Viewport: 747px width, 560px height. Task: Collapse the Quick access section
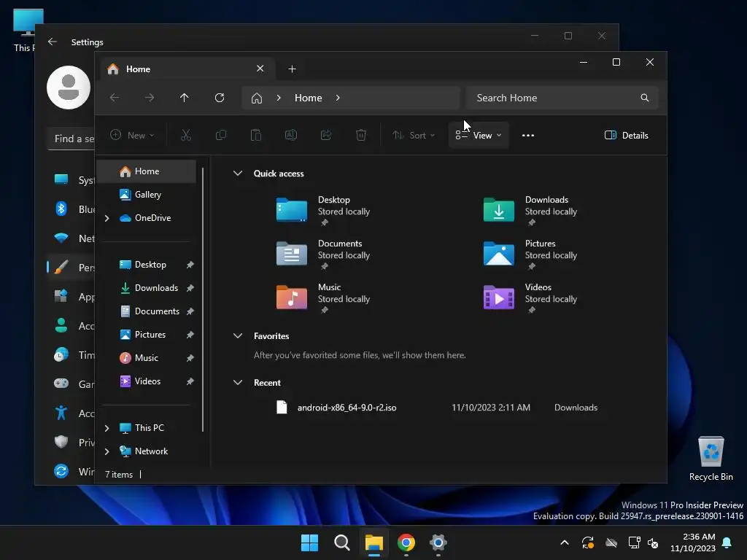(x=238, y=174)
